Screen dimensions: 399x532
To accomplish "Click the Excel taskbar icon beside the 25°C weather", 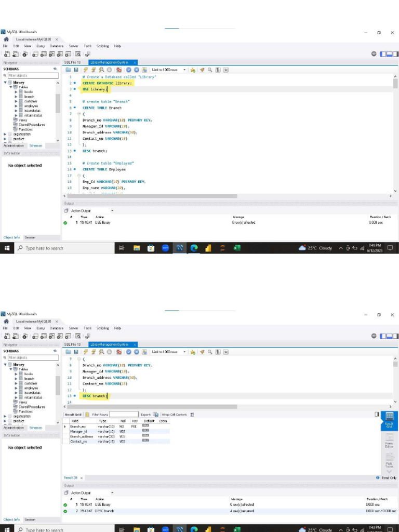I will point(237,248).
